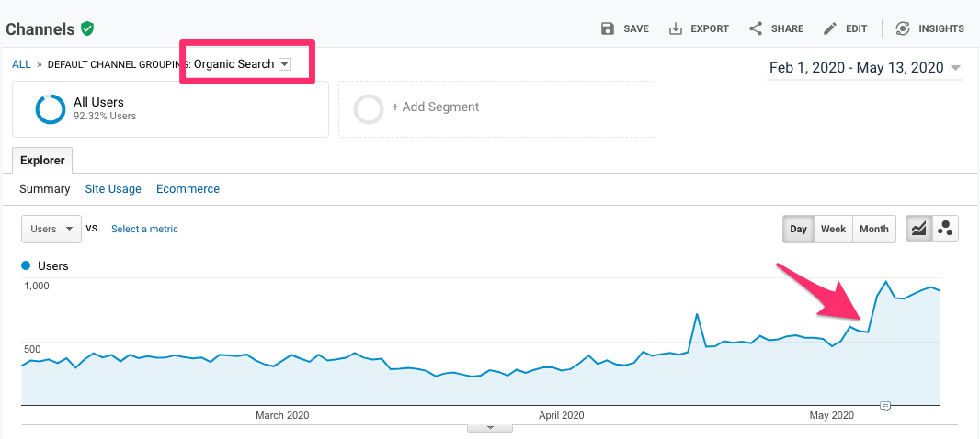Select the Month granularity toggle
980x439 pixels.
point(873,229)
